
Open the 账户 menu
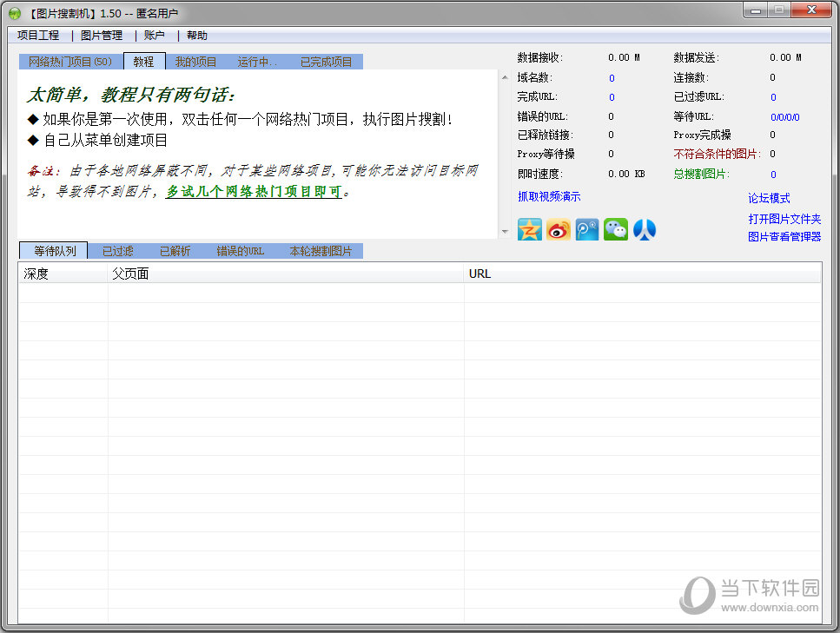click(155, 36)
